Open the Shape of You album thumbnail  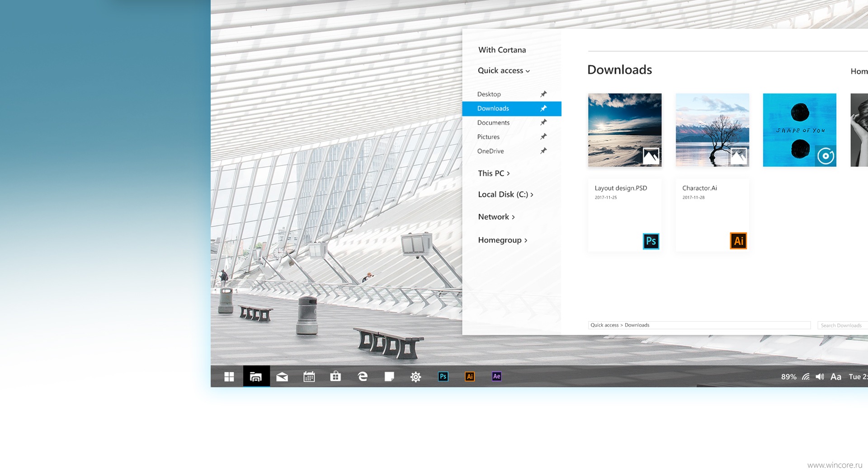pyautogui.click(x=800, y=130)
